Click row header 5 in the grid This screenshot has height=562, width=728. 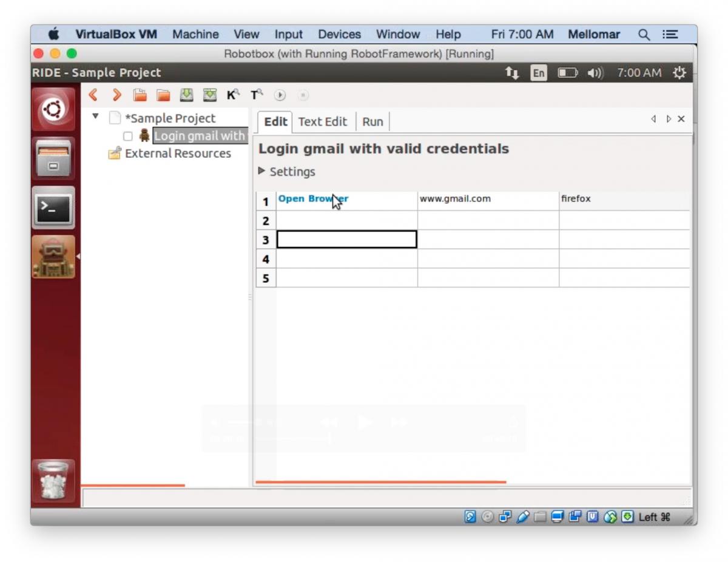[x=266, y=278]
